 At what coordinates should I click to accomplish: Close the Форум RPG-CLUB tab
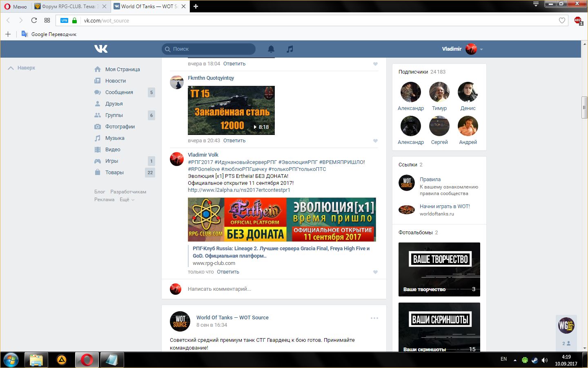(104, 6)
